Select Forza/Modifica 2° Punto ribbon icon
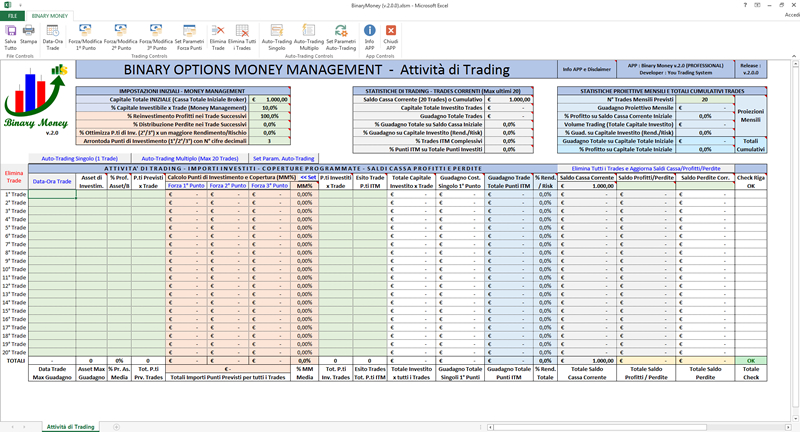 [x=120, y=37]
